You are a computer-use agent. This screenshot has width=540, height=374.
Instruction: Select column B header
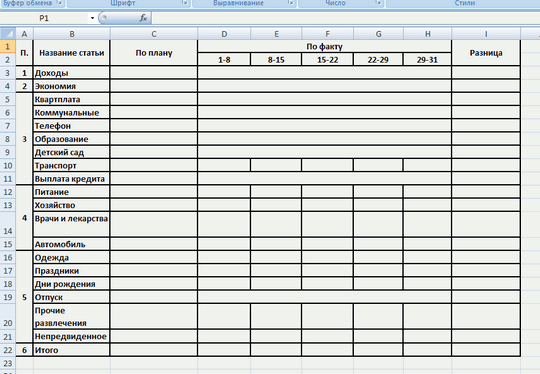tap(72, 34)
